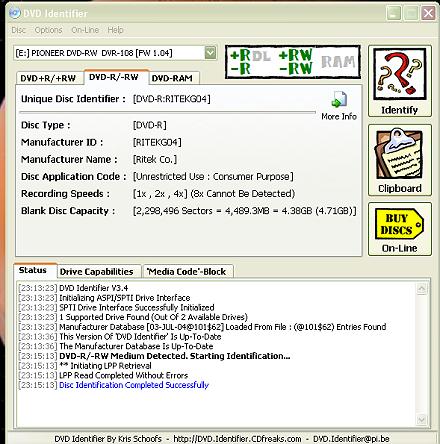Click the 'Disc Application Code :' label

click(74, 176)
